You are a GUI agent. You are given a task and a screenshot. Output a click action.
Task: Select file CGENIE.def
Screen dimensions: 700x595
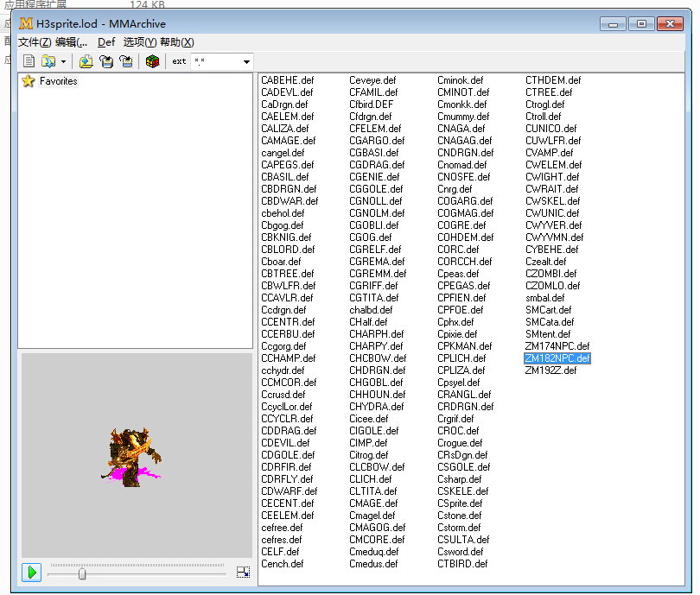[x=374, y=177]
